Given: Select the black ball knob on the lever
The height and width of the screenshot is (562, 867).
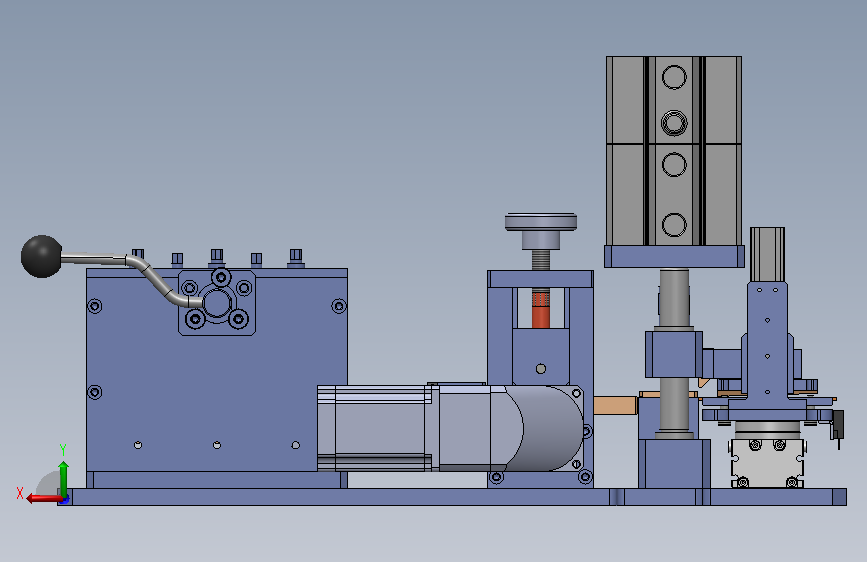Looking at the screenshot, I should click(x=41, y=256).
